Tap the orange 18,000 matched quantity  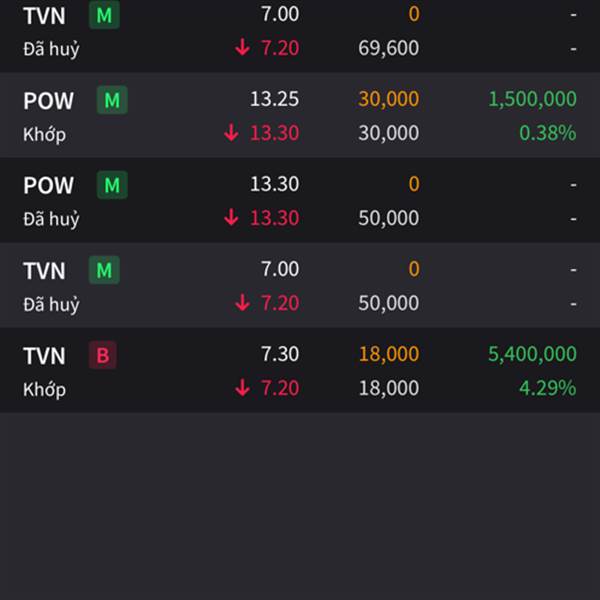[389, 354]
